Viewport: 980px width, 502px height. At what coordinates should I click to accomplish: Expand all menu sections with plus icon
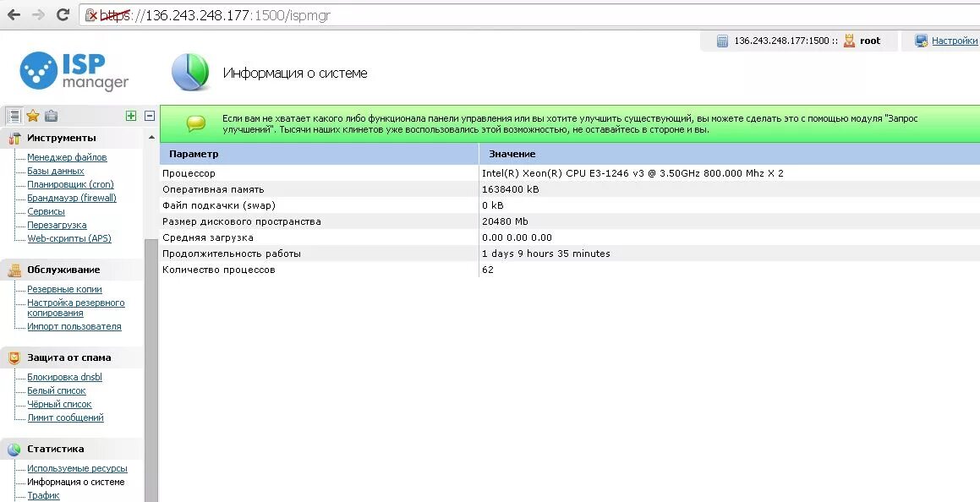130,116
